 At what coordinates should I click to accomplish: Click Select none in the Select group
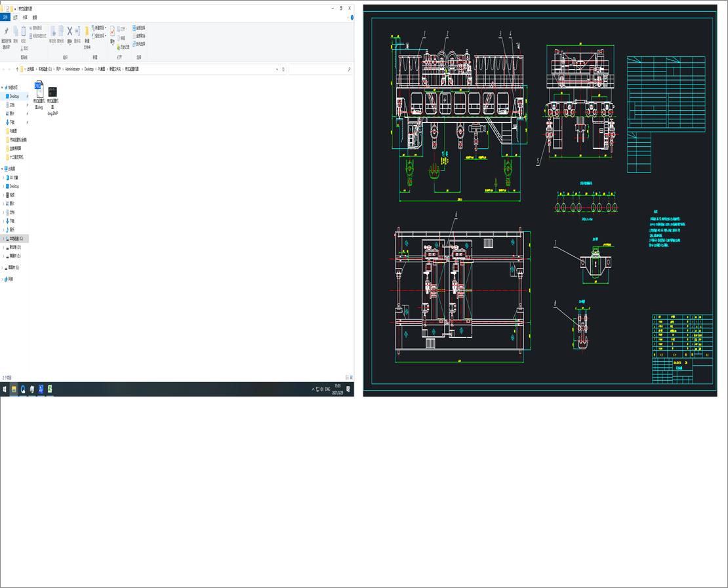[x=139, y=36]
